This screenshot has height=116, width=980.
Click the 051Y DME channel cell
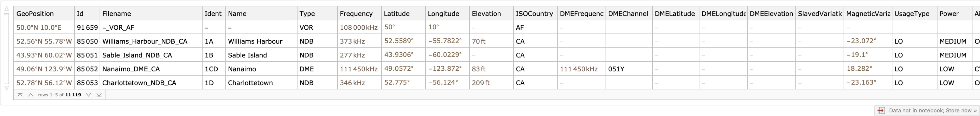(616, 69)
